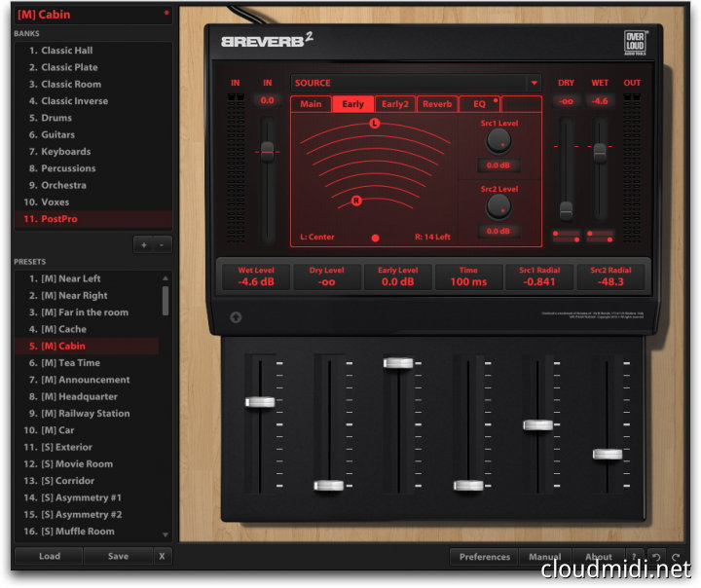Click the Src1 Level 0.0 dB field

(498, 165)
